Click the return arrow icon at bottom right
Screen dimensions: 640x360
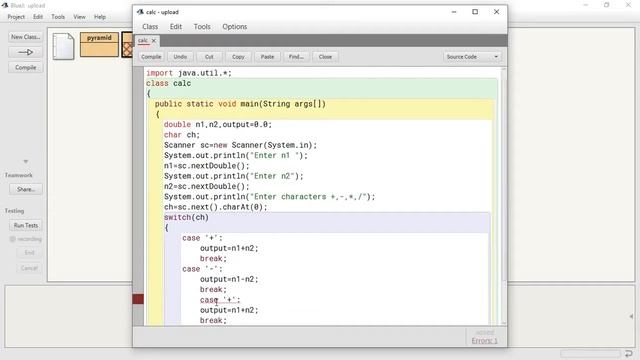coord(629,353)
